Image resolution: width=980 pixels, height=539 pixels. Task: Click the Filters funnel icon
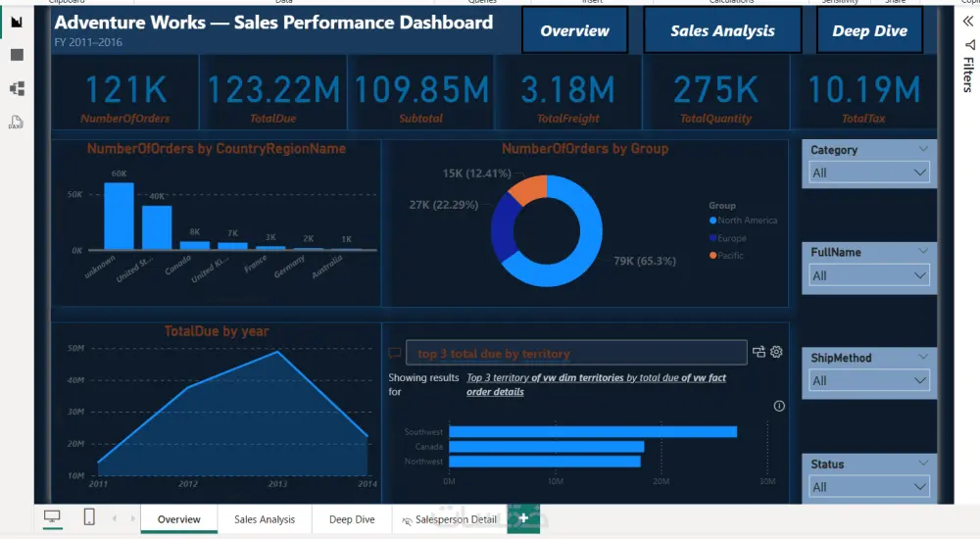coord(969,44)
